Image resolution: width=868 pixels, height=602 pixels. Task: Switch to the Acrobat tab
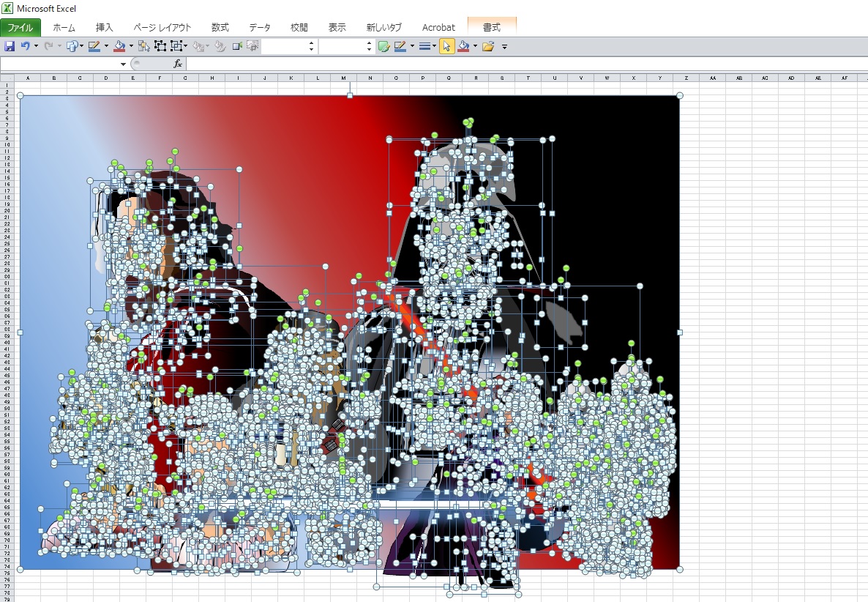438,27
